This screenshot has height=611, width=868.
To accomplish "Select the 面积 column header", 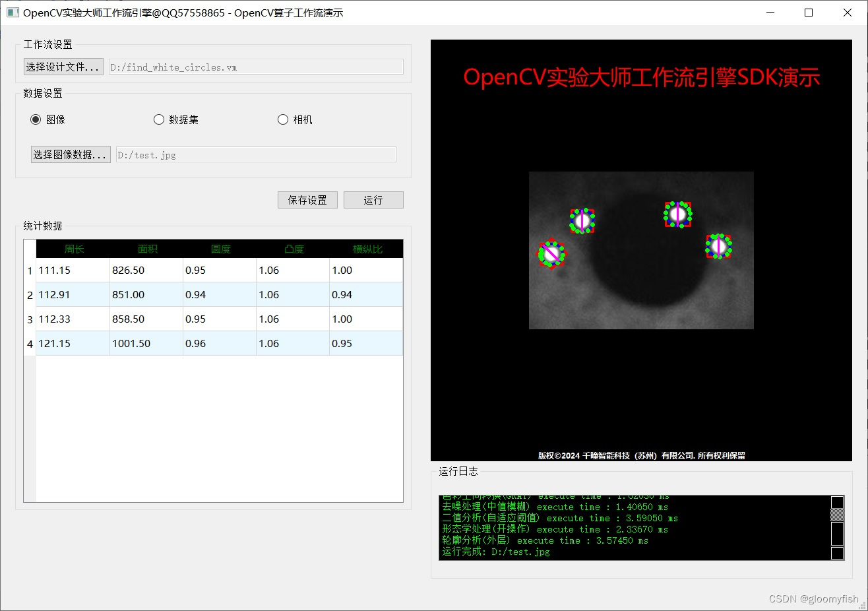I will tap(146, 249).
